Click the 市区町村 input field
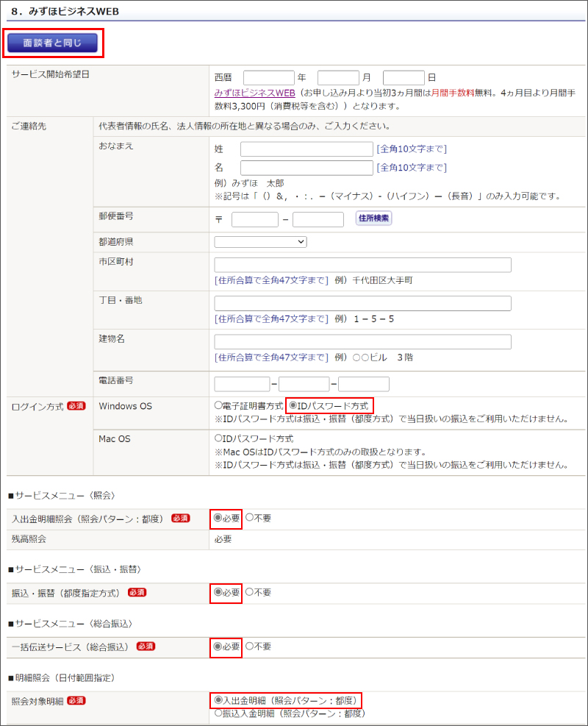This screenshot has width=588, height=726. (362, 265)
